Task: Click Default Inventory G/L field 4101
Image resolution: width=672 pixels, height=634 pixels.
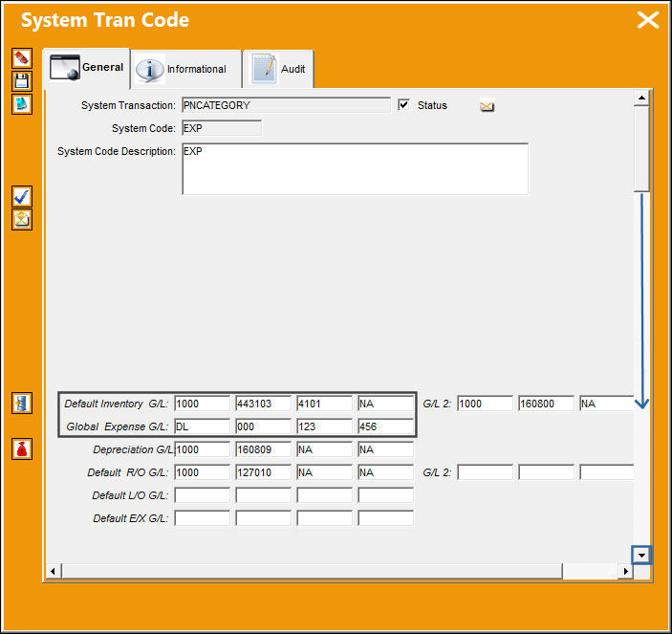Action: (325, 404)
